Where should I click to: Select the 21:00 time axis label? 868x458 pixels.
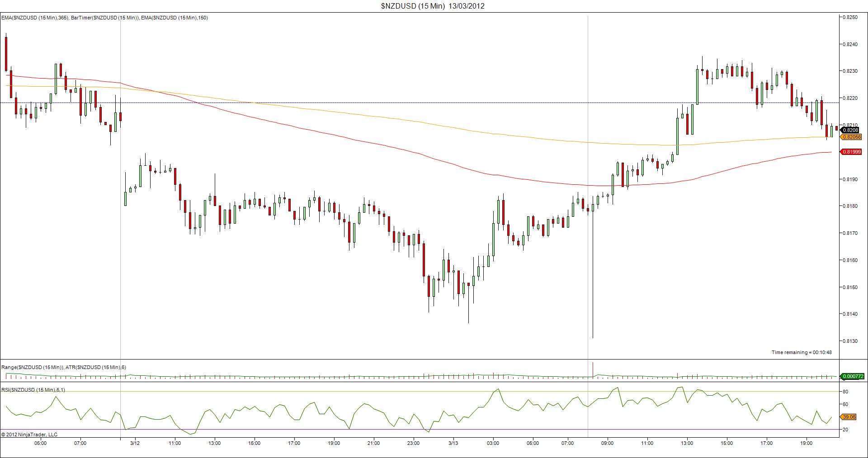tap(373, 443)
